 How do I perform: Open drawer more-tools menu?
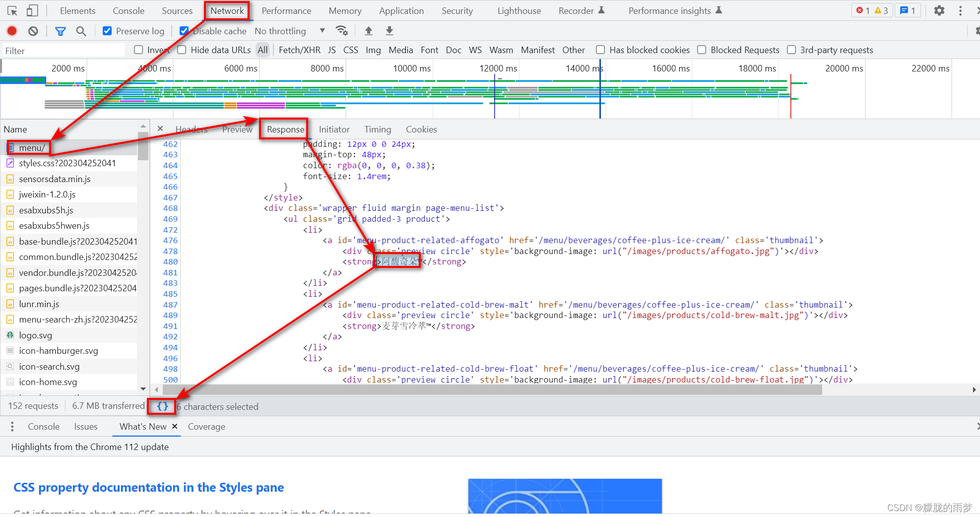tap(12, 427)
